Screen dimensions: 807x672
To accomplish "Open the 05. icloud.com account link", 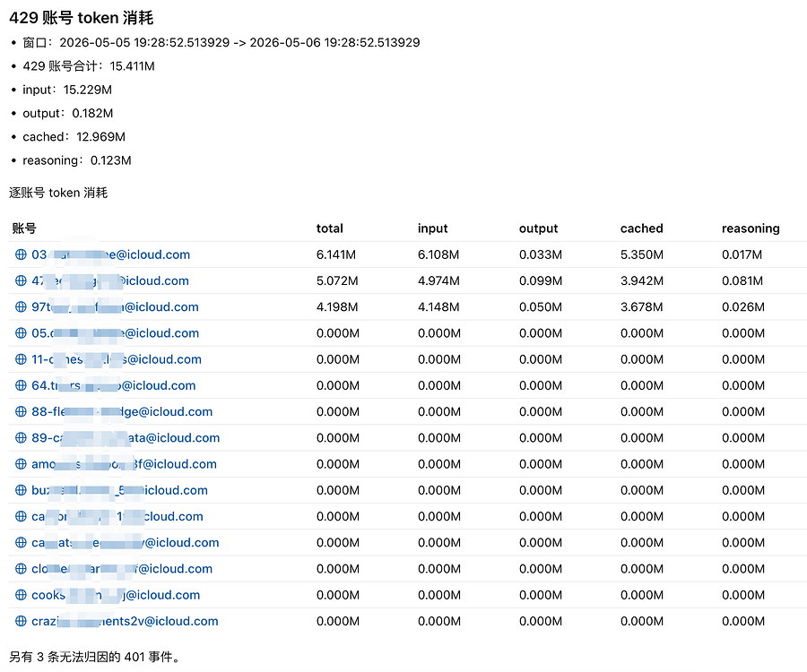I will point(116,333).
